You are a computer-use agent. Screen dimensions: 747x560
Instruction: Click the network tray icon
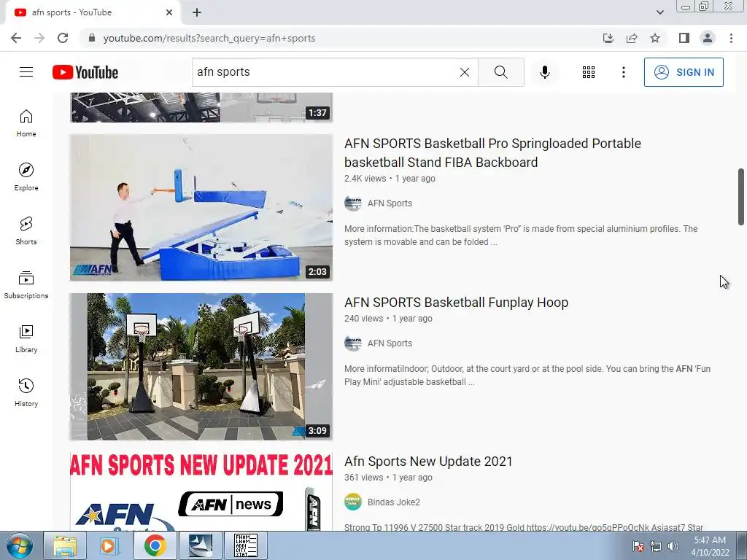(x=656, y=546)
